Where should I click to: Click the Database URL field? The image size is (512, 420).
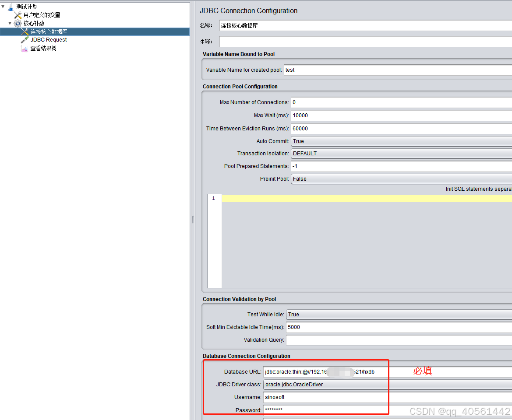point(325,371)
